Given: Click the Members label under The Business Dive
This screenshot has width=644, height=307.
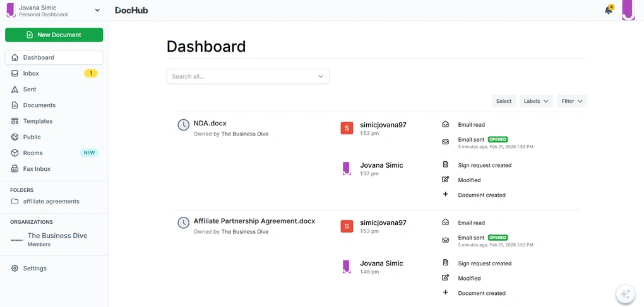Looking at the screenshot, I should [x=39, y=245].
